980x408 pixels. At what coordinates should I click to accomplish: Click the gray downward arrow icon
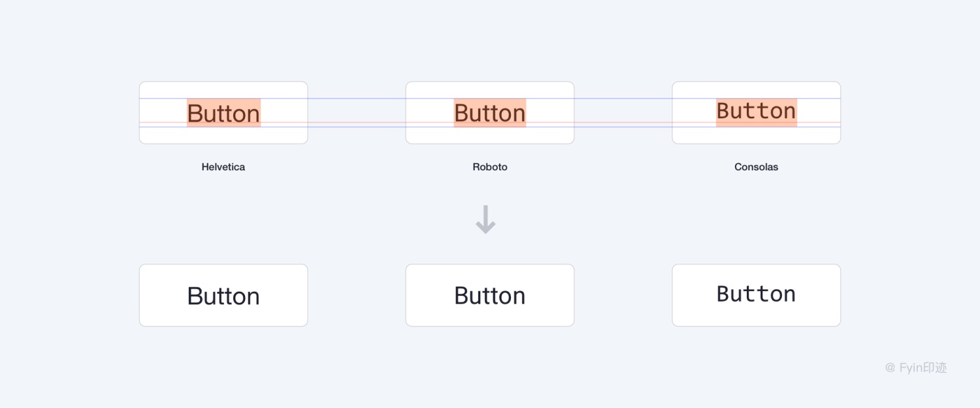tap(485, 220)
